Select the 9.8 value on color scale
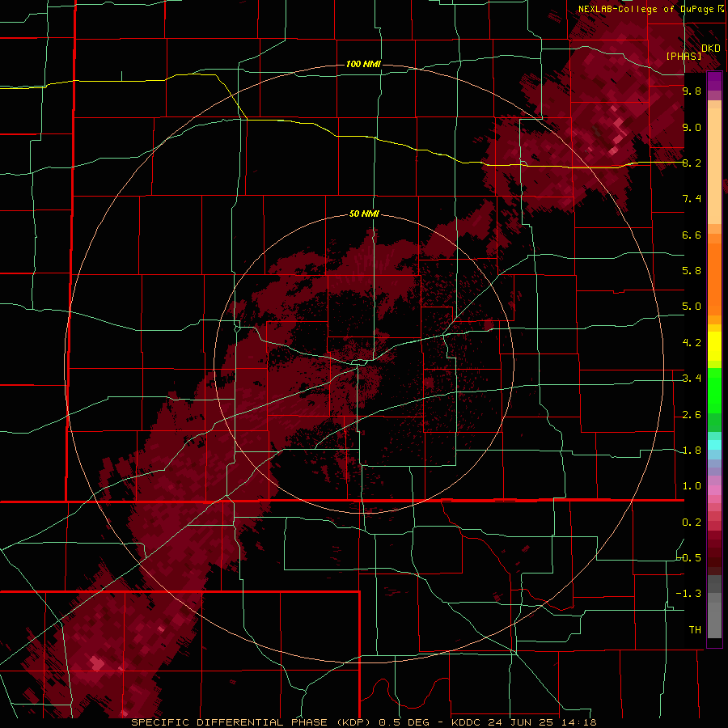Screen dimensions: 728x728 pos(692,91)
